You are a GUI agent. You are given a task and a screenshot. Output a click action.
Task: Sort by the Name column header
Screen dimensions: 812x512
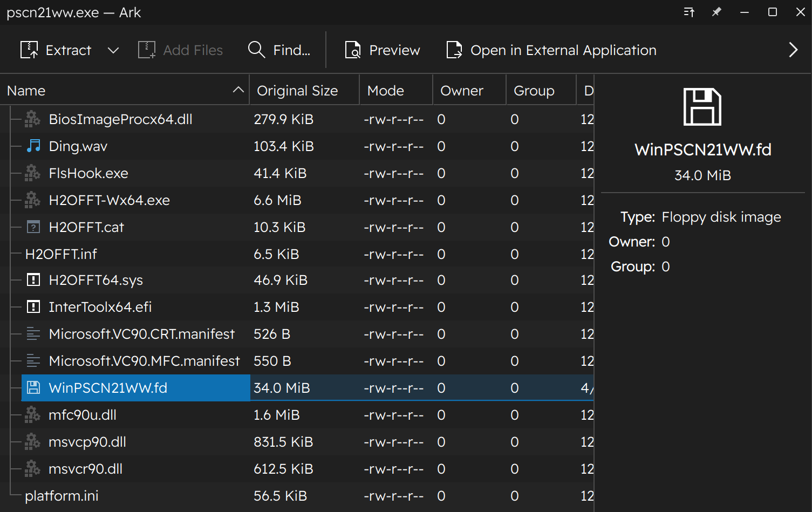pyautogui.click(x=125, y=91)
